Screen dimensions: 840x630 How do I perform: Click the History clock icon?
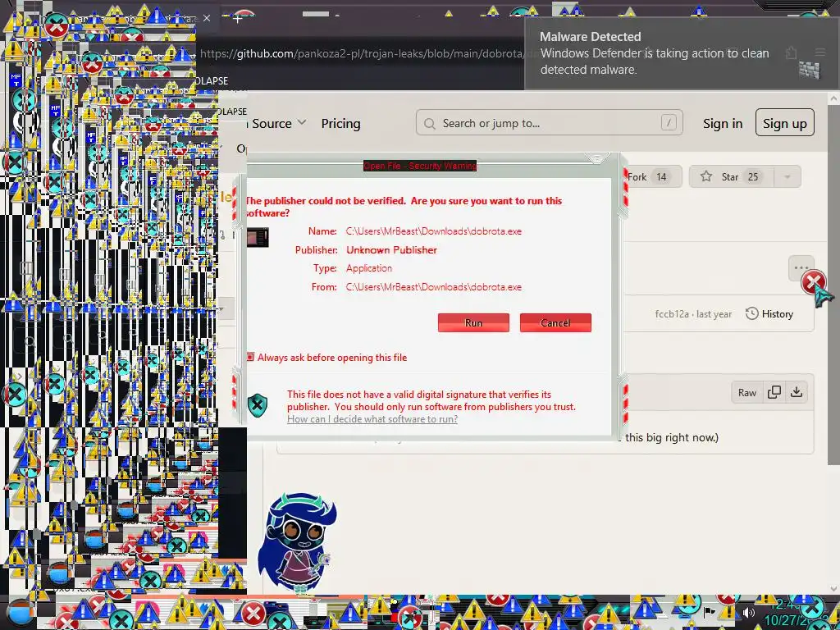[x=751, y=313]
